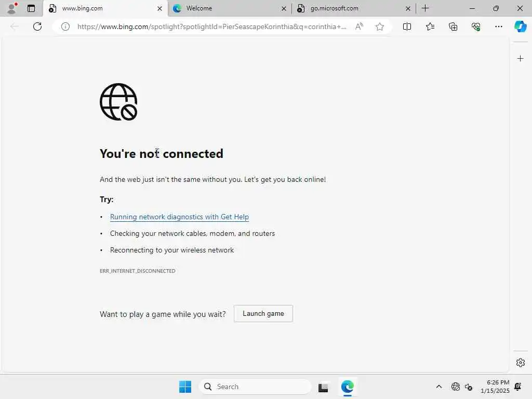
Task: Refresh the page with the reload icon
Action: (x=37, y=26)
